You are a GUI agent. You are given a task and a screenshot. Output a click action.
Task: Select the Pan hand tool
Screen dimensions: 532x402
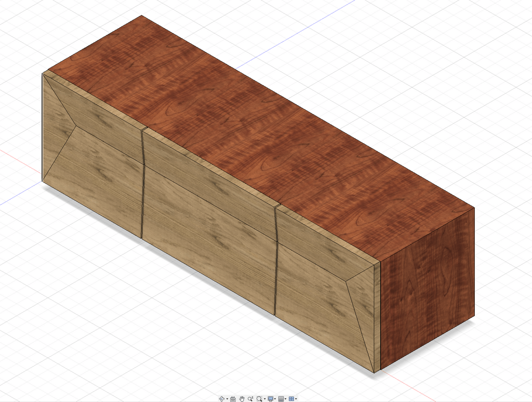click(242, 399)
